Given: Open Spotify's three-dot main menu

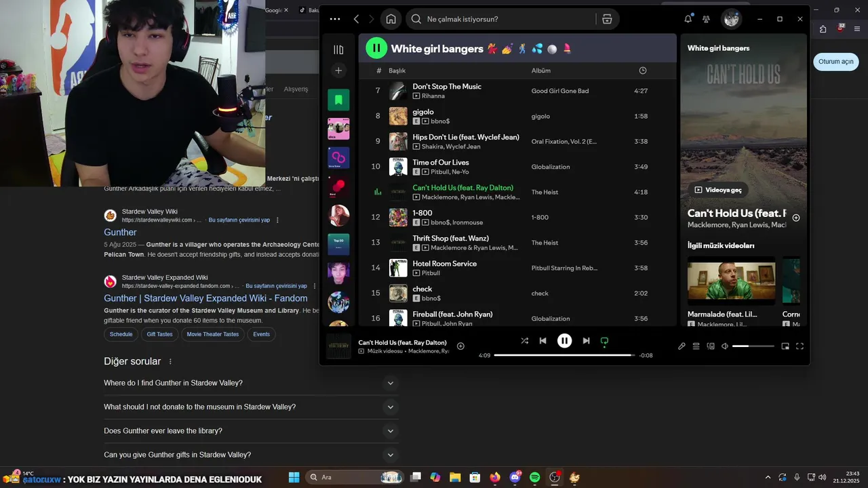Looking at the screenshot, I should tap(334, 19).
